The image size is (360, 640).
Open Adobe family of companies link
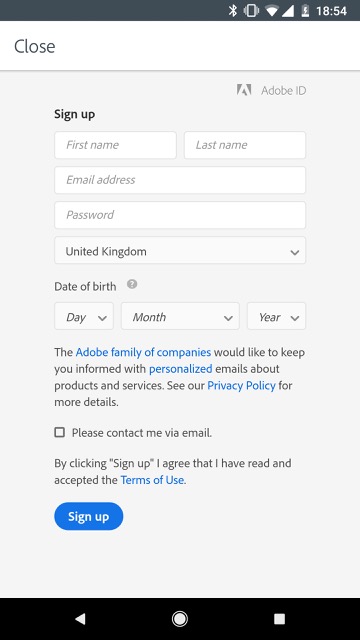click(x=143, y=352)
